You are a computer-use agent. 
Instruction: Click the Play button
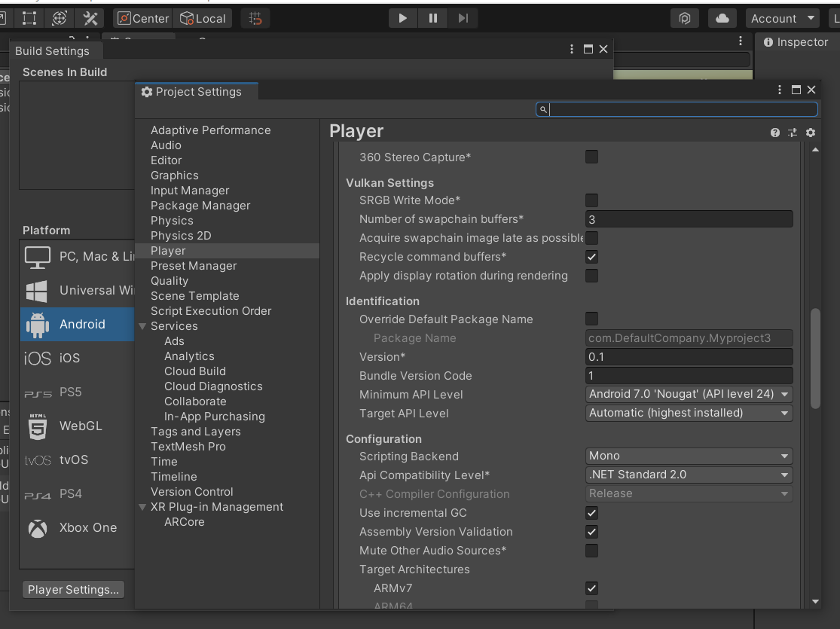coord(403,18)
